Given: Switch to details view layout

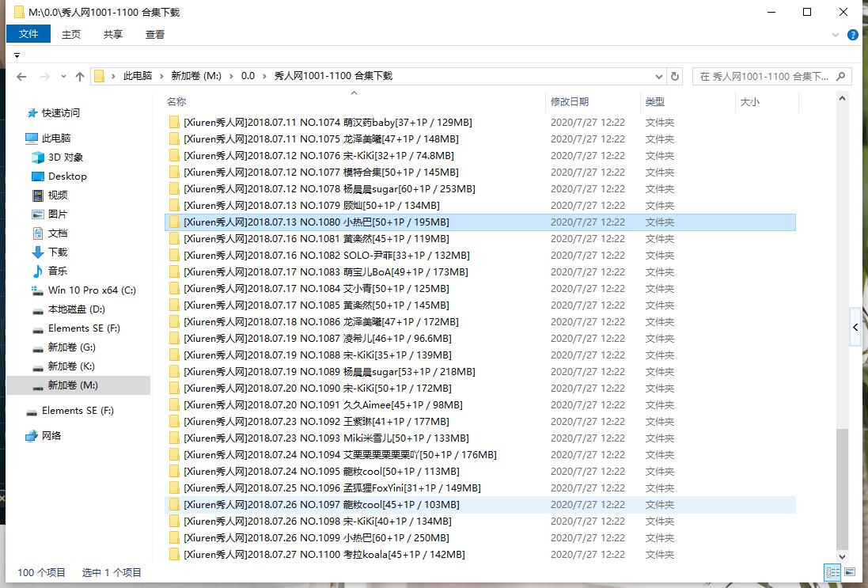Looking at the screenshot, I should pyautogui.click(x=832, y=572).
